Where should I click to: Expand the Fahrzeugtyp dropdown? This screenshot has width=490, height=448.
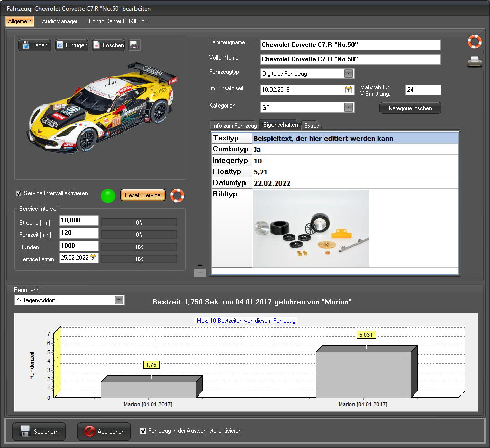348,74
